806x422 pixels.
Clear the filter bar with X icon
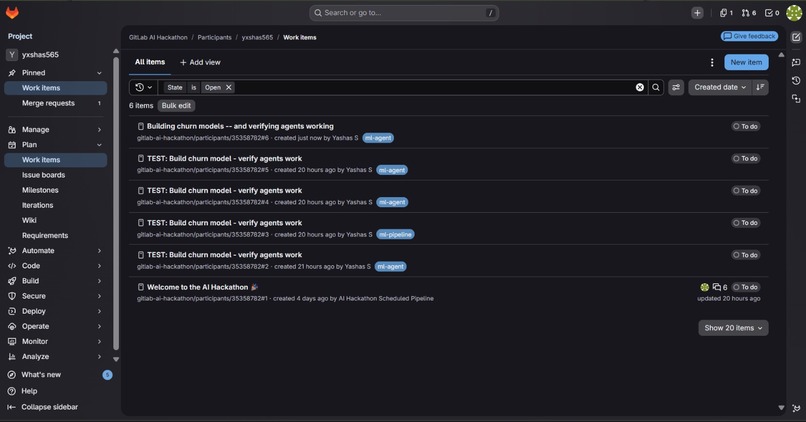point(640,87)
